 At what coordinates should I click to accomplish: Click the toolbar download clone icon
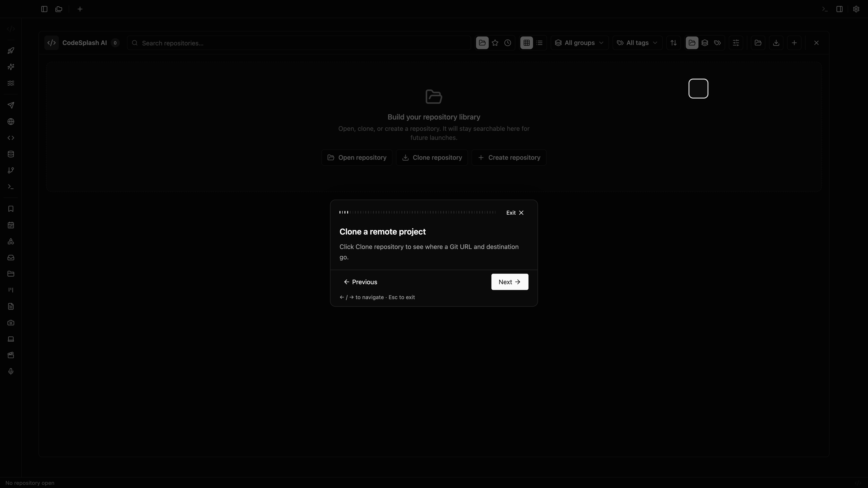pyautogui.click(x=776, y=43)
